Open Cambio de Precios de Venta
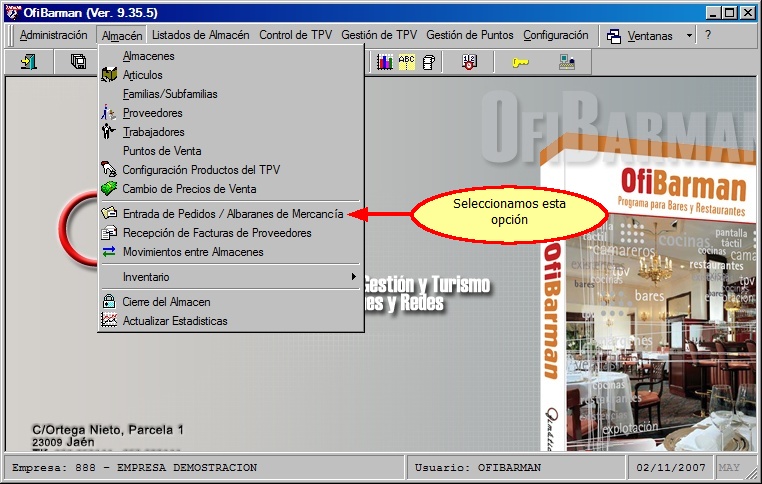 [x=231, y=189]
